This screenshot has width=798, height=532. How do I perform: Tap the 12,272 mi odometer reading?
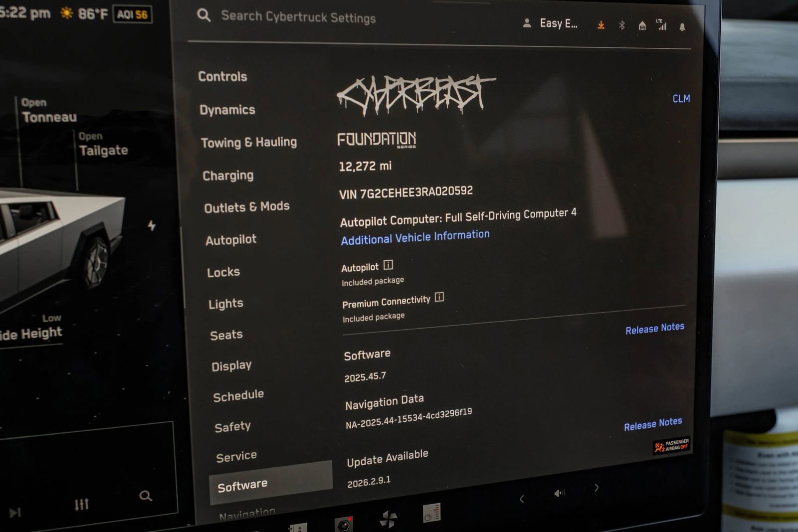(365, 166)
